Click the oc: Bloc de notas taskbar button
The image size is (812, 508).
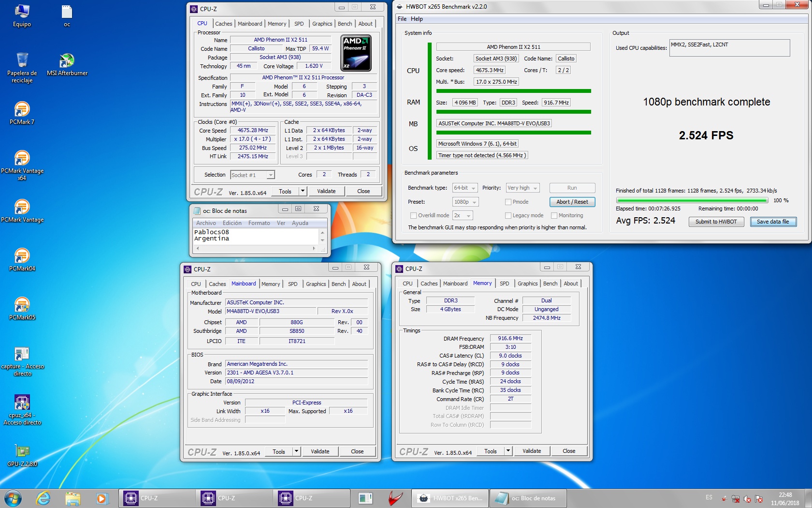[x=528, y=498]
